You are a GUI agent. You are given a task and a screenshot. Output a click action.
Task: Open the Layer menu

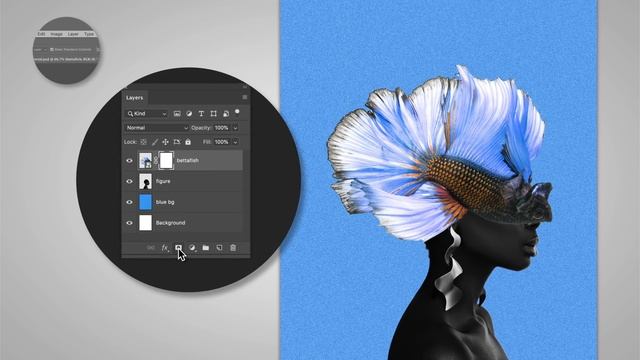(x=73, y=34)
